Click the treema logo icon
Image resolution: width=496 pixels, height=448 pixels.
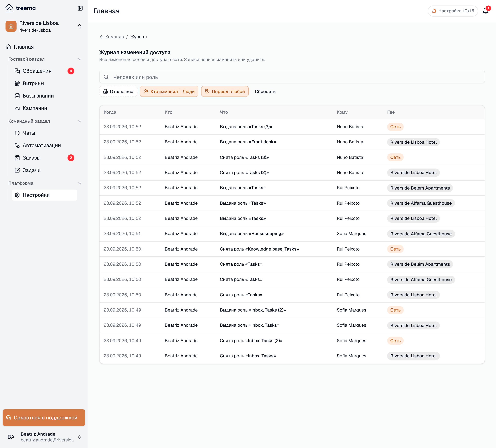[x=9, y=8]
